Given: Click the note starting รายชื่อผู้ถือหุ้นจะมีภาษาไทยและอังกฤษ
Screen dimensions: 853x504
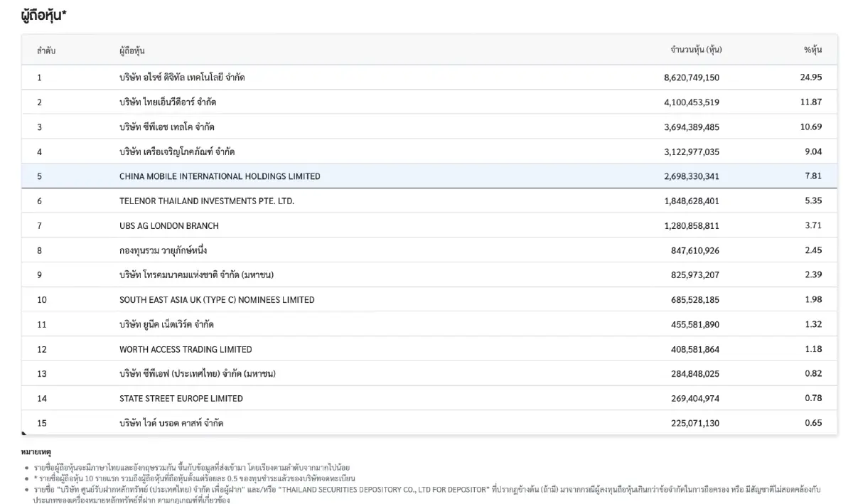Looking at the screenshot, I should click(192, 468).
